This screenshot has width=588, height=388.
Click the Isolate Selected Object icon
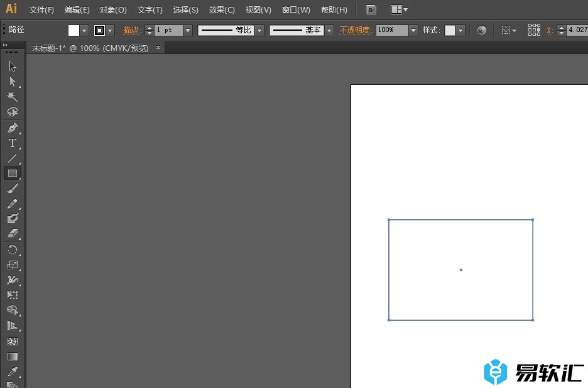pos(506,30)
